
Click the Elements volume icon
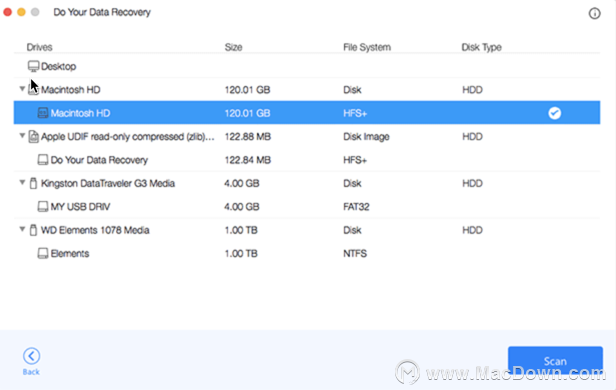pyautogui.click(x=43, y=253)
